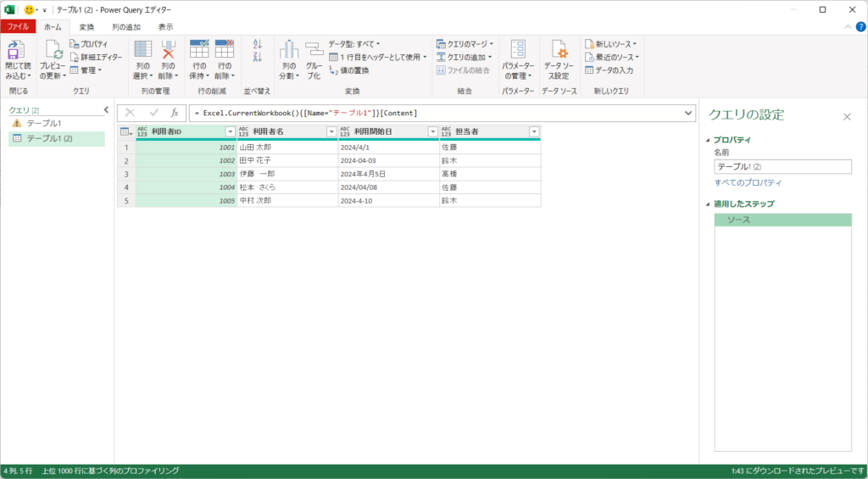
Task: Confirm the formula with the checkmark icon
Action: pos(154,113)
